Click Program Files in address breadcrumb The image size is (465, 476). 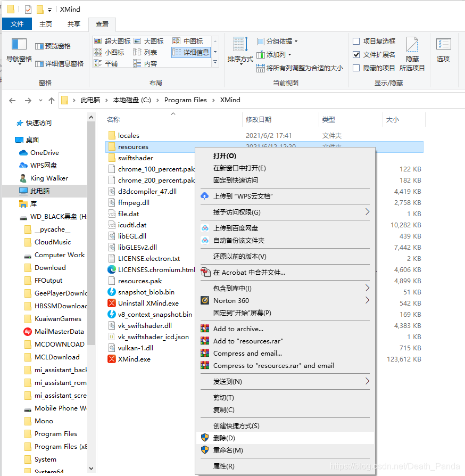tap(185, 100)
